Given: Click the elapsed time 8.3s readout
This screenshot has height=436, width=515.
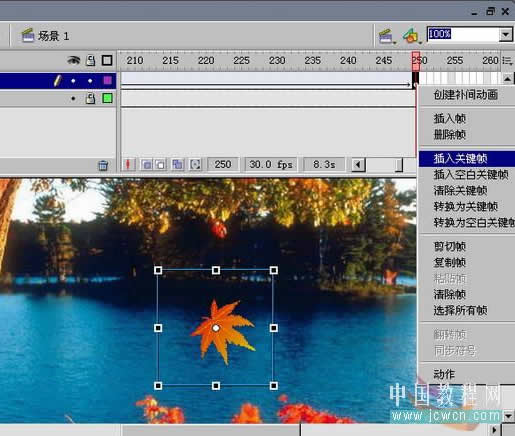Looking at the screenshot, I should point(324,164).
